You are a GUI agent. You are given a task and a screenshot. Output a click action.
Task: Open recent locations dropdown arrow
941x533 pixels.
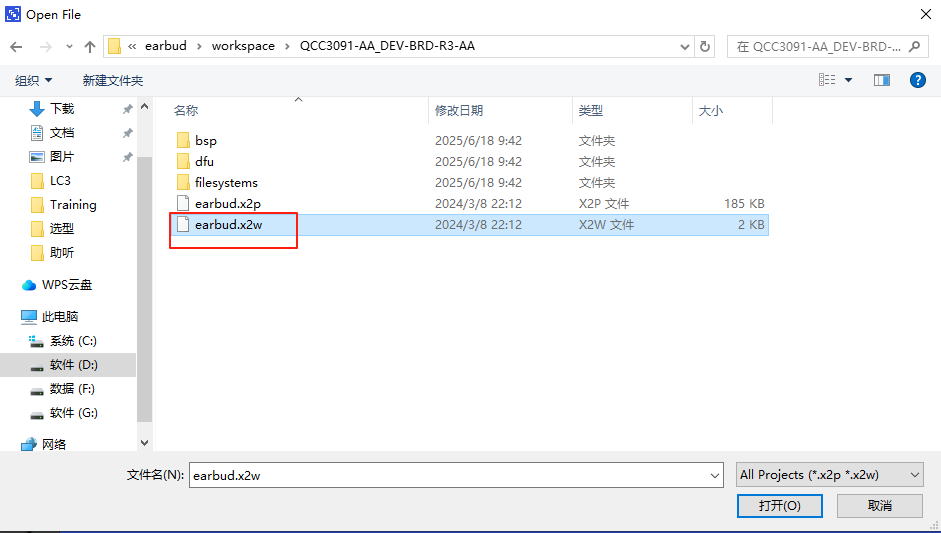coord(69,47)
